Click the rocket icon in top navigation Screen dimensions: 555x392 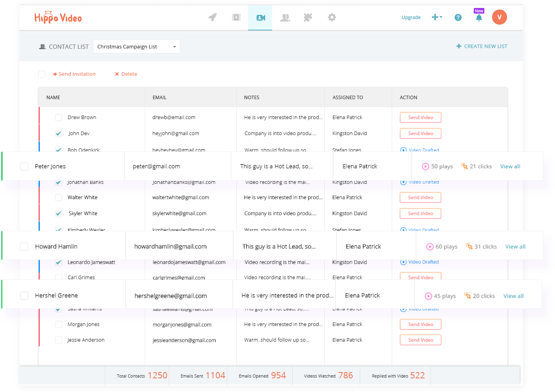point(212,17)
